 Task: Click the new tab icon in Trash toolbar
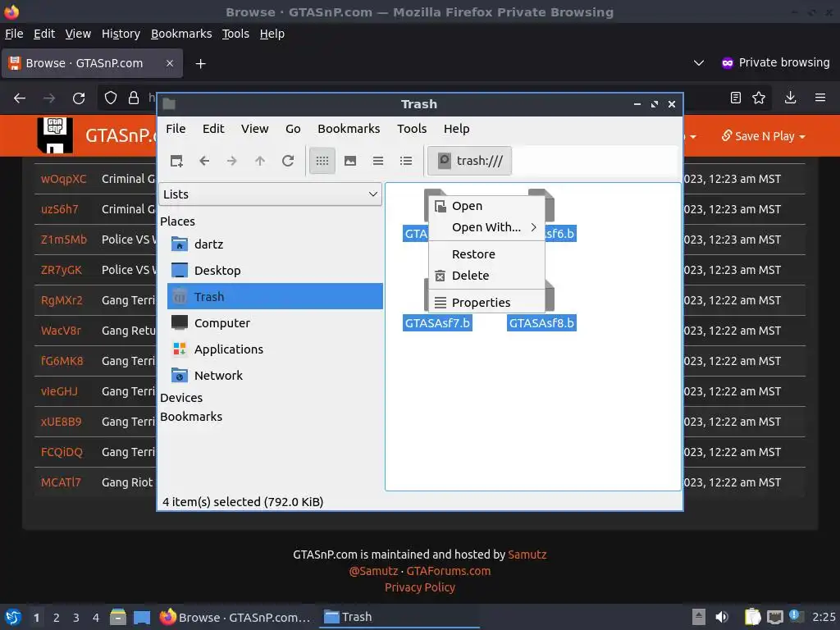[176, 161]
